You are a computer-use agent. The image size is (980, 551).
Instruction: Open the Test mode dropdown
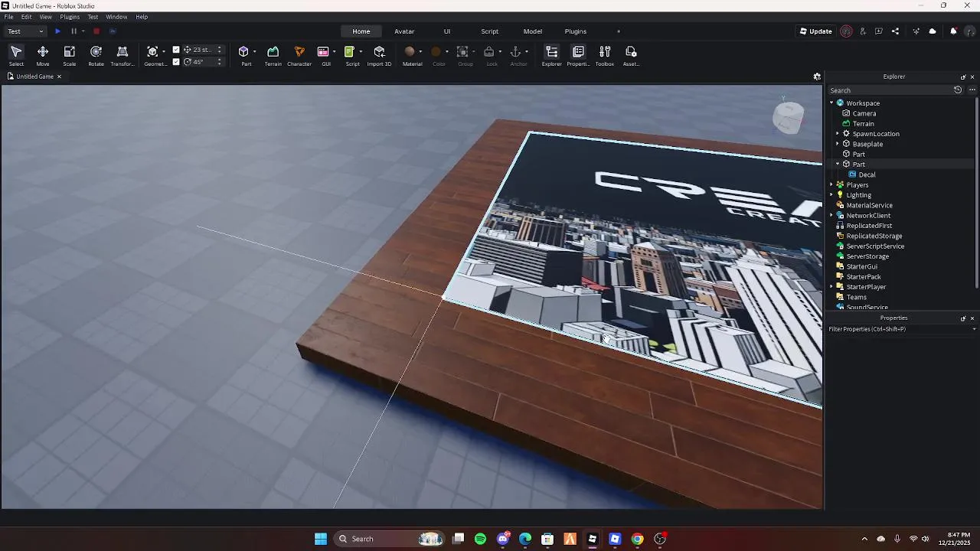pos(26,31)
